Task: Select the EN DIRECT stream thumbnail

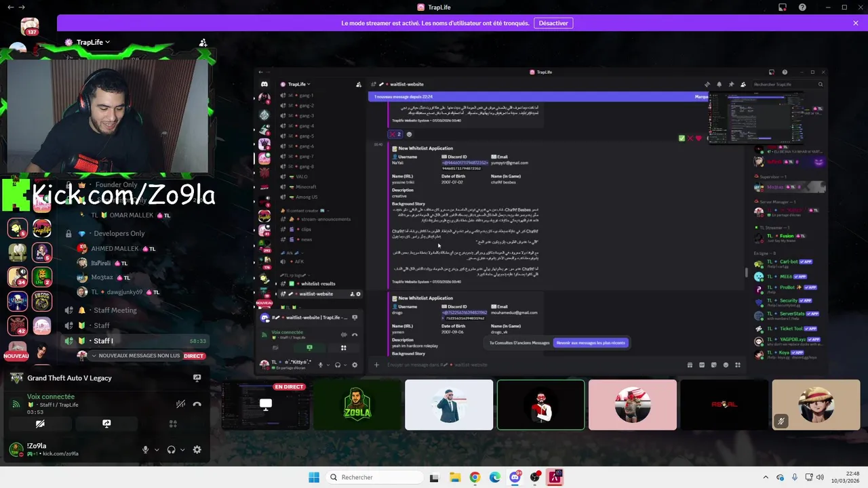Action: 266,405
